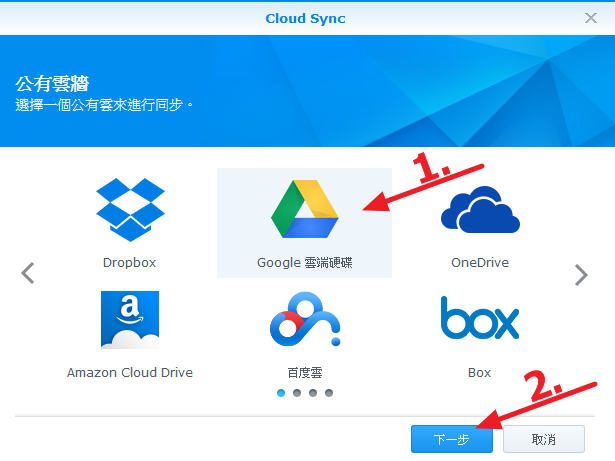Click the 取消 (Cancel) button

pos(544,439)
